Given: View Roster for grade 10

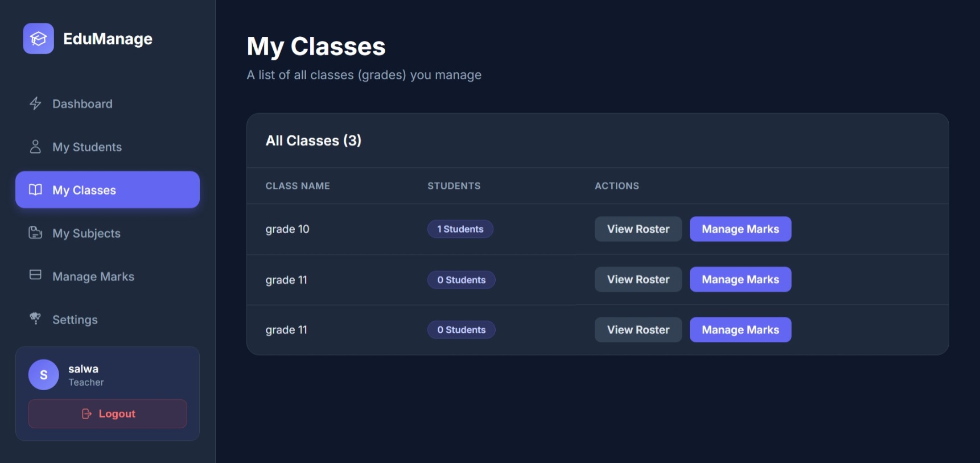Looking at the screenshot, I should (x=638, y=229).
